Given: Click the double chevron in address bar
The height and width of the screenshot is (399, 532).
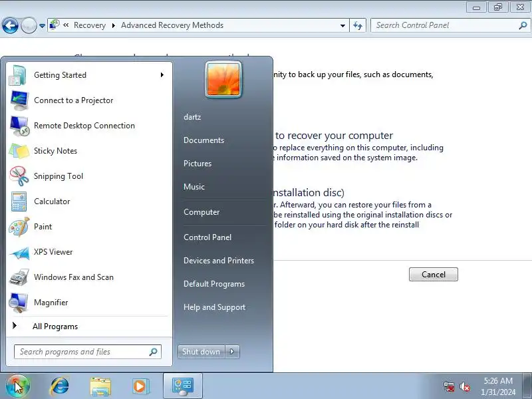Looking at the screenshot, I should 66,25.
